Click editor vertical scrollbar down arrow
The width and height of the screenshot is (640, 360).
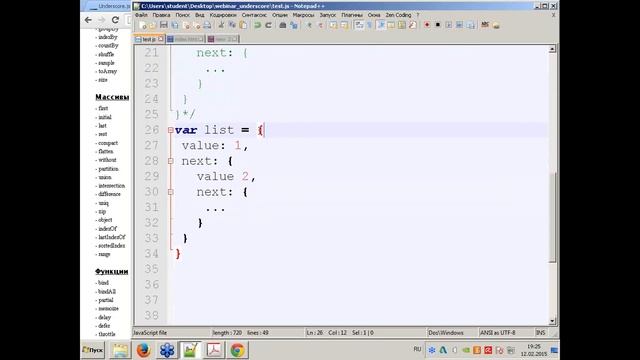(552, 321)
